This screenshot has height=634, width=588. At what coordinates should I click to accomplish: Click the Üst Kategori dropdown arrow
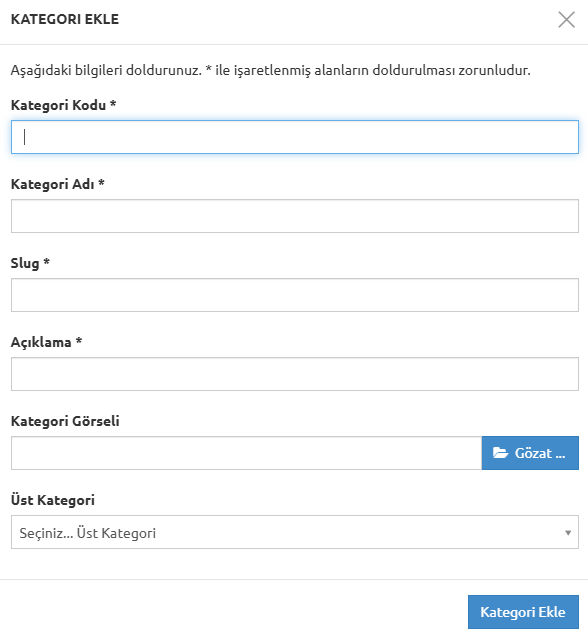coord(568,533)
